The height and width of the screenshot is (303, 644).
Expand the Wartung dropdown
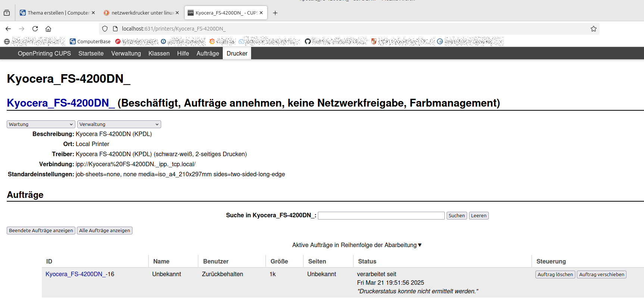click(x=41, y=124)
